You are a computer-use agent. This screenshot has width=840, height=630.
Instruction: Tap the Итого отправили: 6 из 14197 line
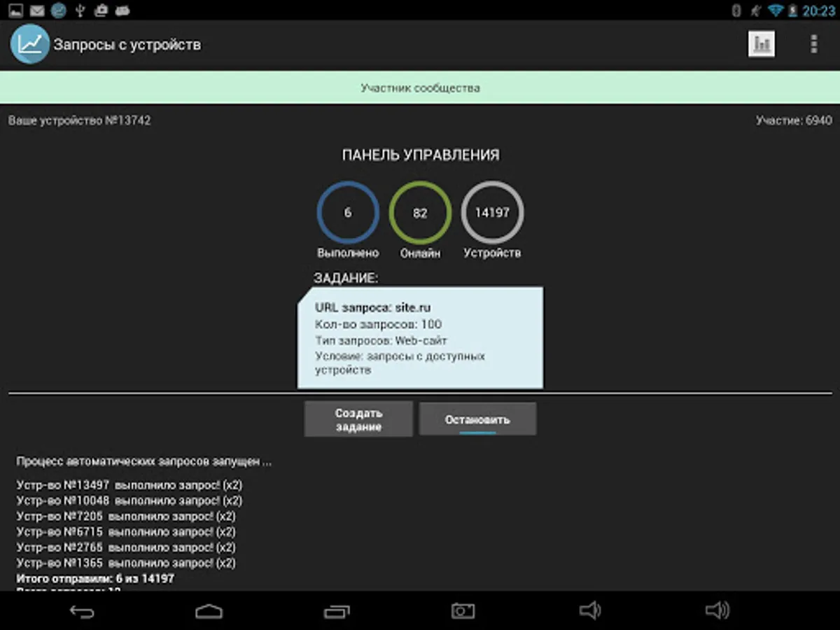point(95,578)
